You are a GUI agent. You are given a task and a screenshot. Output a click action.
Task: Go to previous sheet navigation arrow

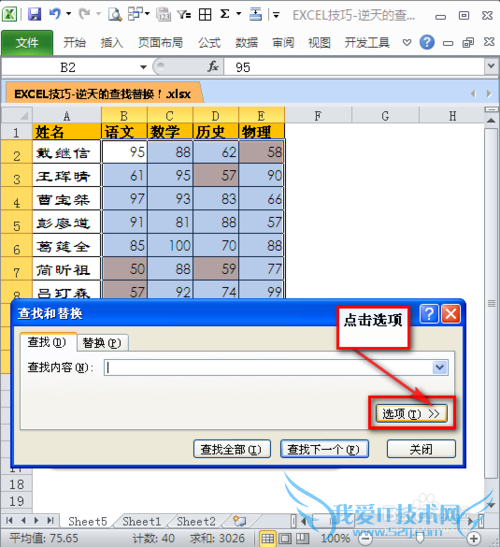click(x=23, y=520)
